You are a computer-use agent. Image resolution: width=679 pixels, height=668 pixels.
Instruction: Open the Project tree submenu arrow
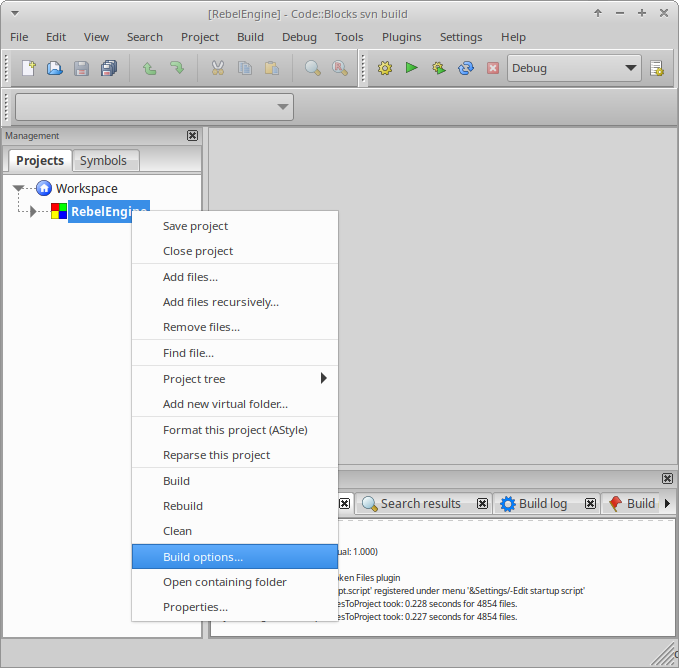coord(323,378)
